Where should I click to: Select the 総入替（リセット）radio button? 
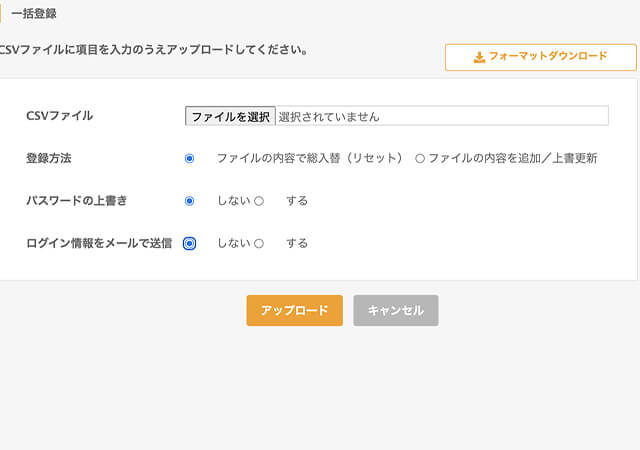click(189, 158)
